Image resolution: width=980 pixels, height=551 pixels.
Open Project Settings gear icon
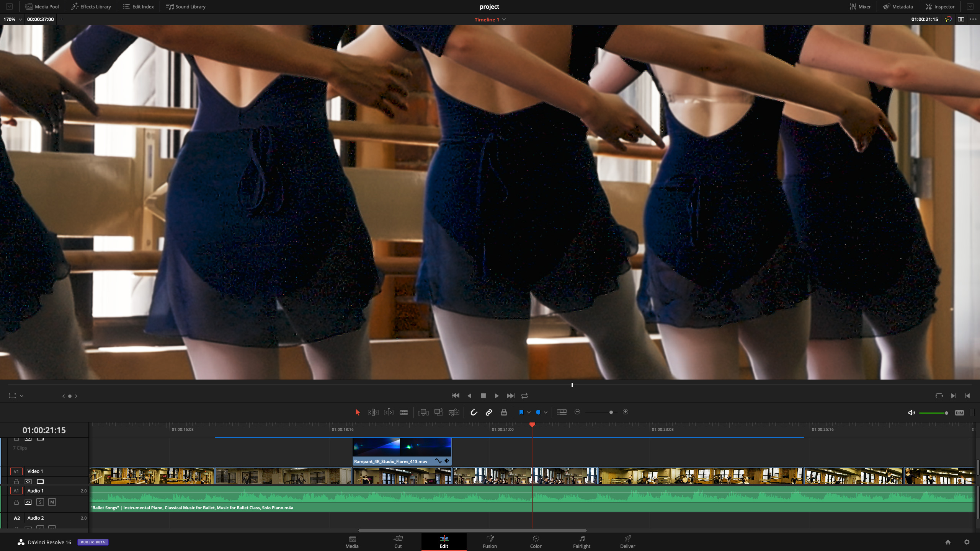[x=967, y=542]
